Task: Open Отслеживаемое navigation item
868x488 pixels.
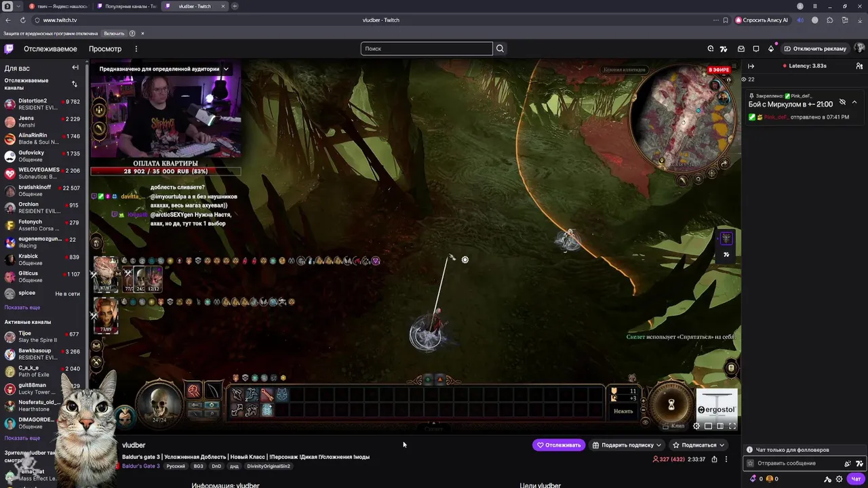Action: [x=50, y=49]
